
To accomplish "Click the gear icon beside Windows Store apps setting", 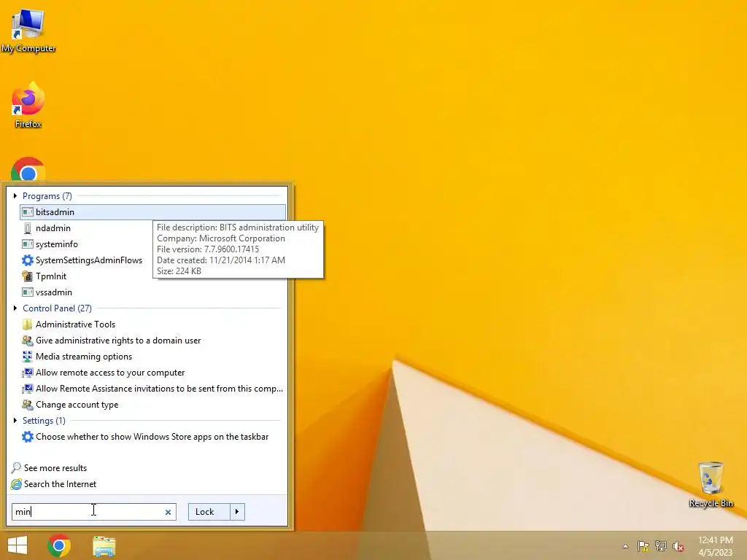I will [x=28, y=437].
